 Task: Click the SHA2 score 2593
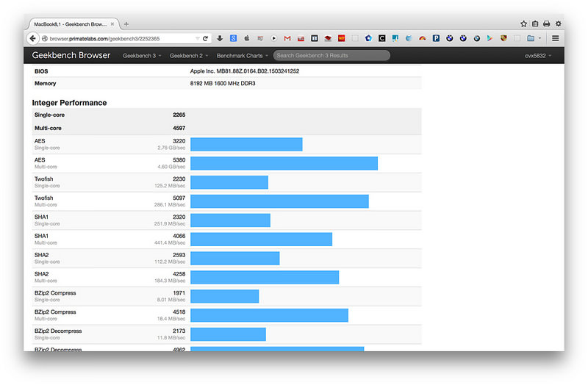[179, 255]
